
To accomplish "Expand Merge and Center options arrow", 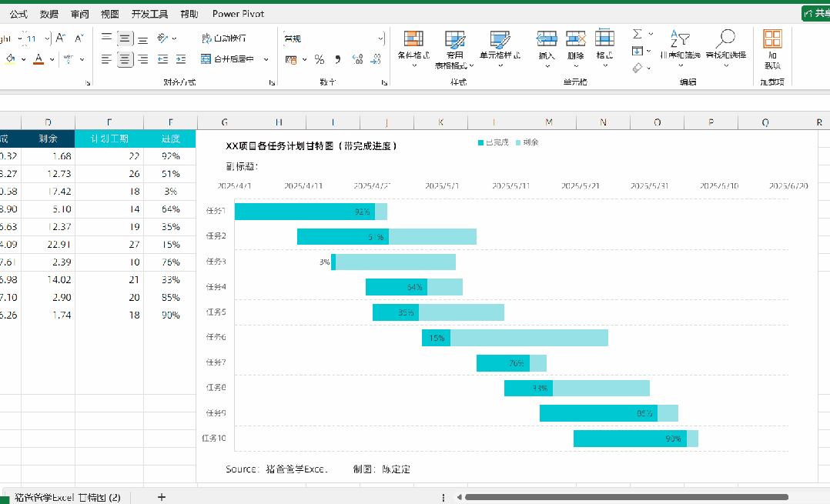I will point(266,59).
